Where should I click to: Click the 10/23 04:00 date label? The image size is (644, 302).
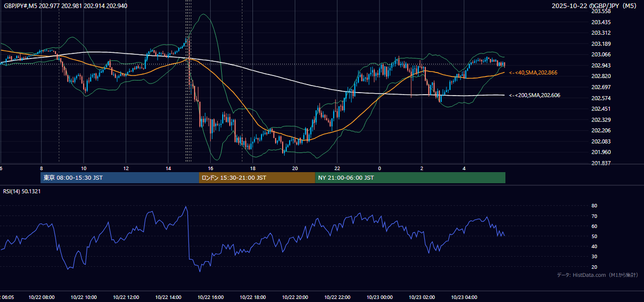pos(464,297)
